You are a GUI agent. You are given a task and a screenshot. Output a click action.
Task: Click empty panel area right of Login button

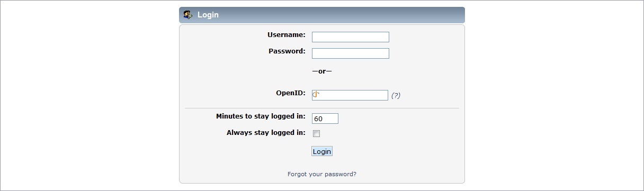pyautogui.click(x=397, y=151)
